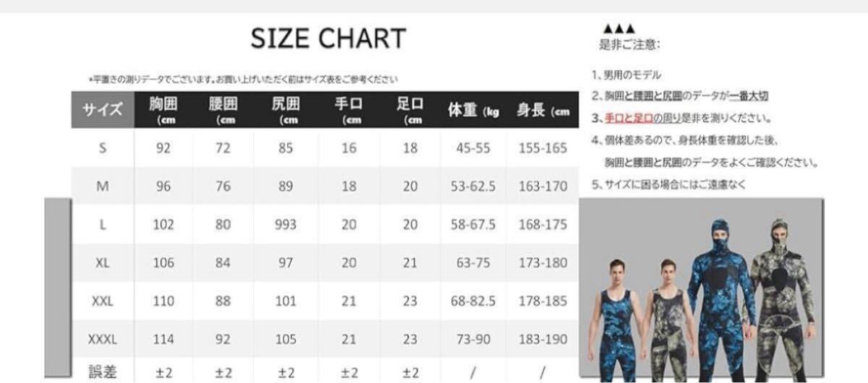Click the 993 value in the L row
This screenshot has width=868, height=383.
click(x=285, y=225)
